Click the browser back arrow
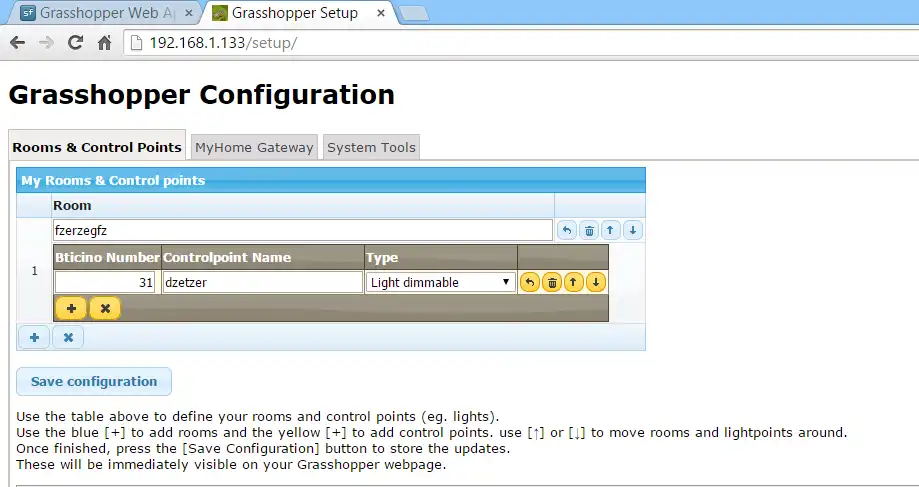 tap(18, 43)
